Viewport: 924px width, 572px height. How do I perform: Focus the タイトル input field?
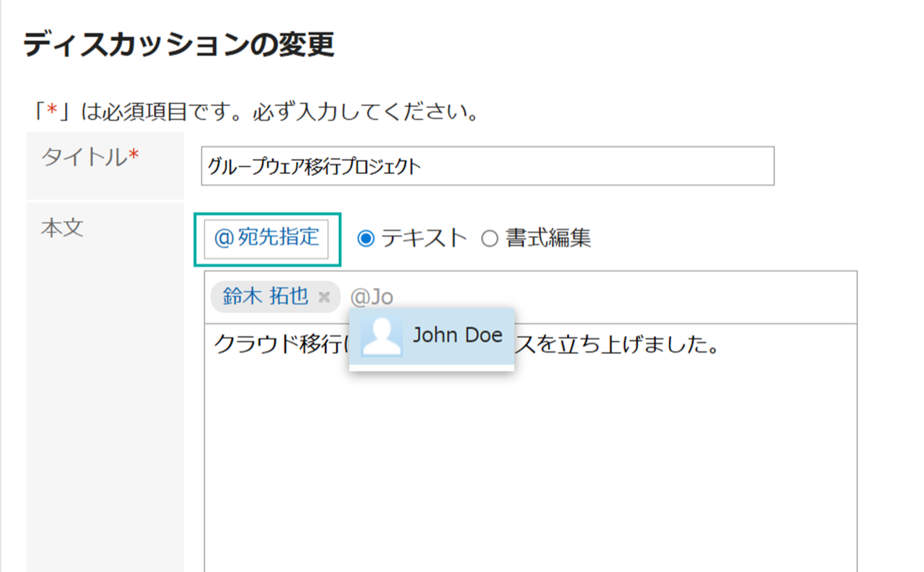coord(487,166)
